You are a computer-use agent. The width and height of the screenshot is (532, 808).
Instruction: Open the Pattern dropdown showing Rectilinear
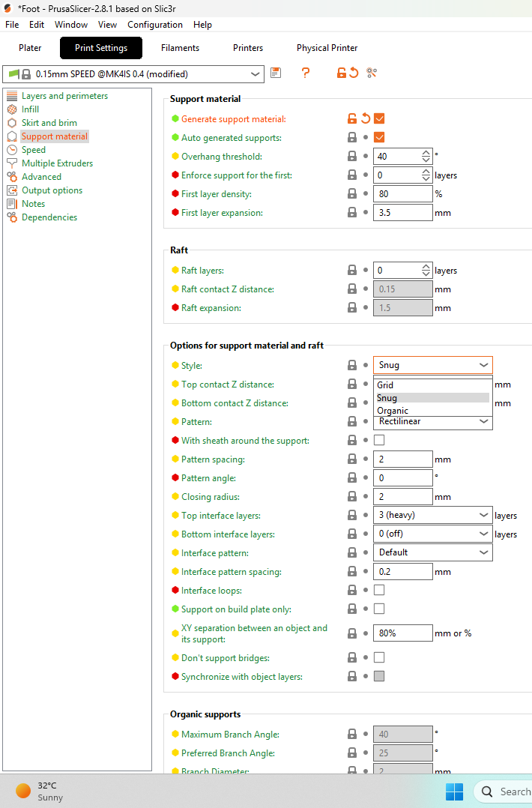(x=432, y=423)
